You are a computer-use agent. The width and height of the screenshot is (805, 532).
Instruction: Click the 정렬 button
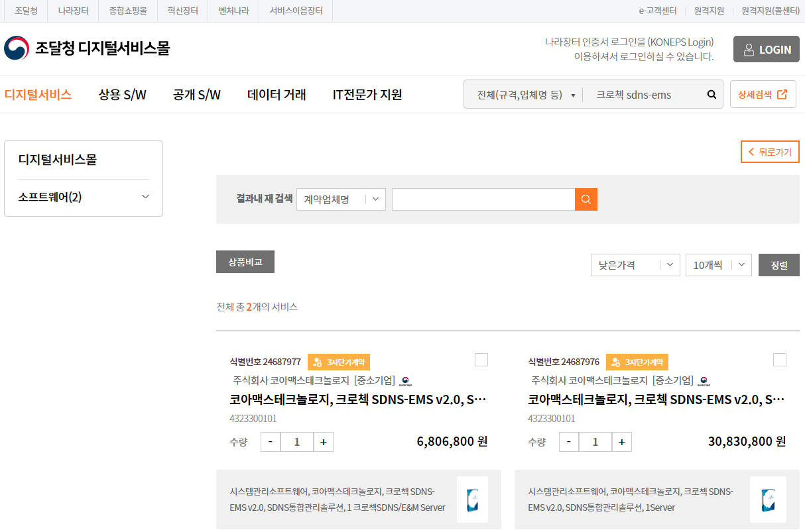coord(779,265)
